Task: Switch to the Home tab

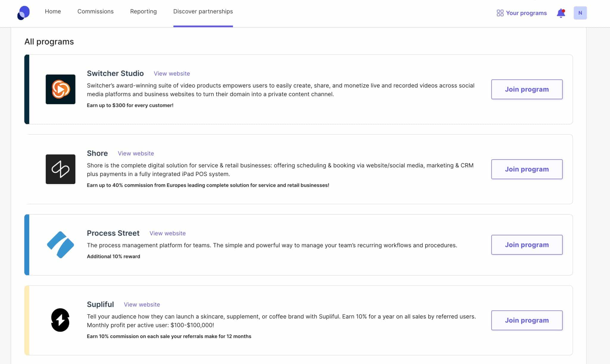Action: coord(53,11)
